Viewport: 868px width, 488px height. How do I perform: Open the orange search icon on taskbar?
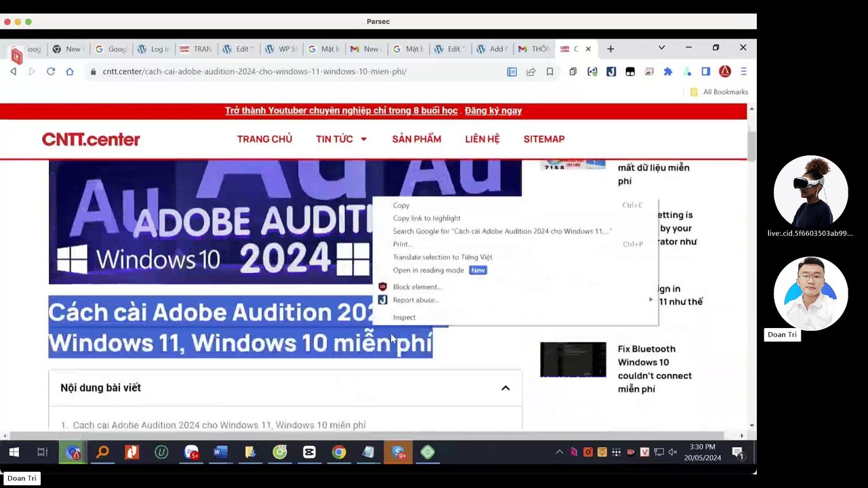point(102,452)
